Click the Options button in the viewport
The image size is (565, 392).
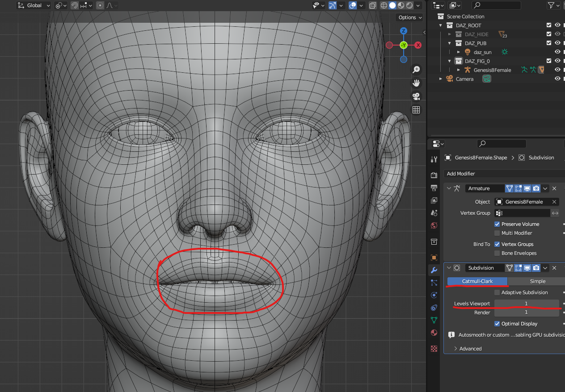(409, 17)
